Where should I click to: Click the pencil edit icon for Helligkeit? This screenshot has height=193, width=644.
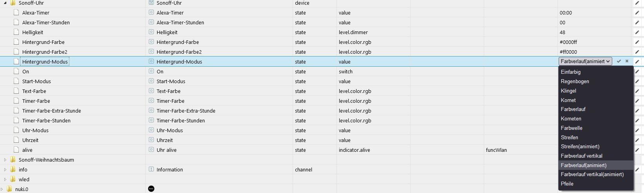coord(637,32)
